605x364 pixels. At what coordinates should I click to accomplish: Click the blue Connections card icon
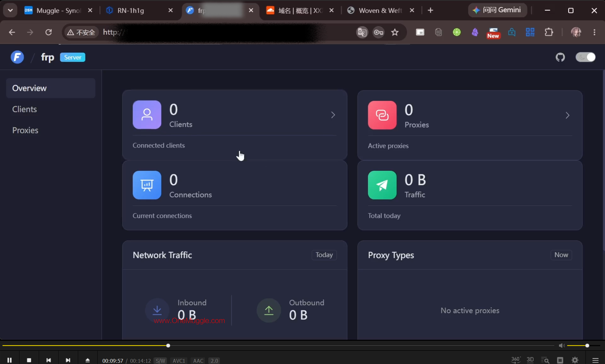[147, 185]
